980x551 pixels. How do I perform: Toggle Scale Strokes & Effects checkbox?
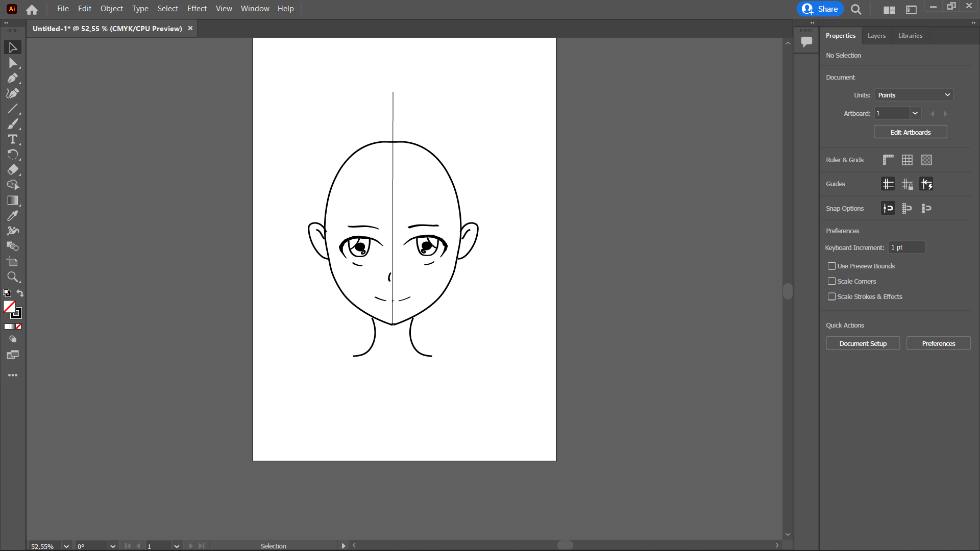831,296
